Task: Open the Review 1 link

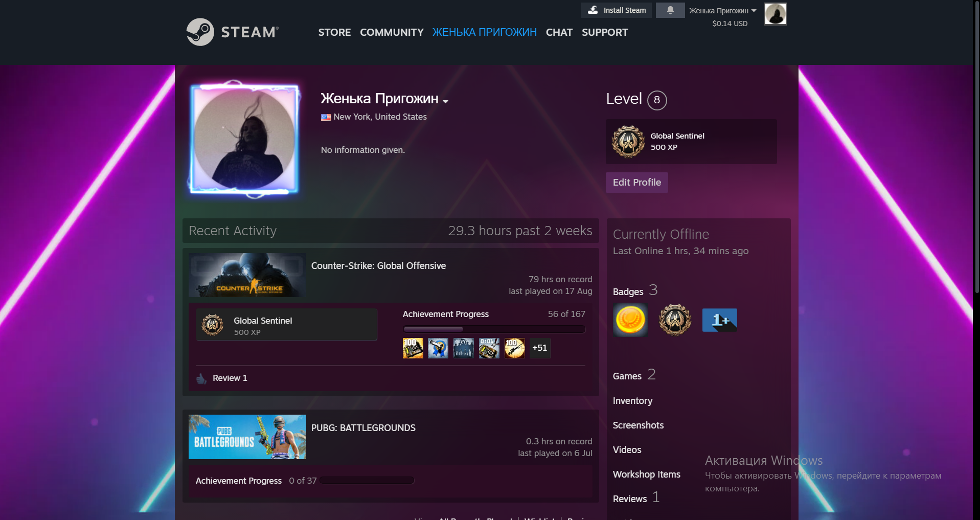Action: coord(230,378)
